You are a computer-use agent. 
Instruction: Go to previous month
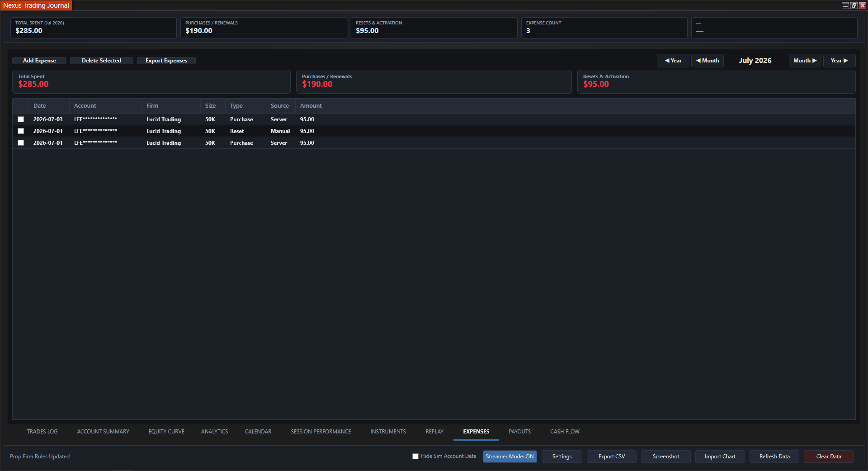click(x=708, y=61)
